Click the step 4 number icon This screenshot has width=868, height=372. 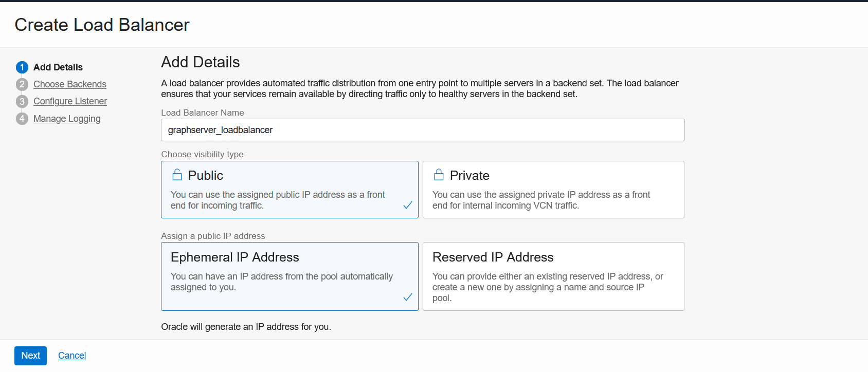pos(22,119)
